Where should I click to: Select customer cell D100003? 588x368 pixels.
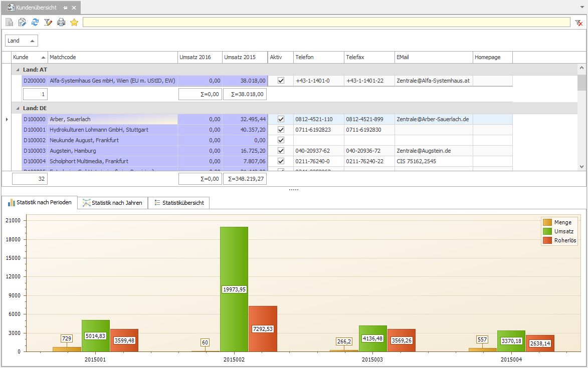pyautogui.click(x=35, y=151)
